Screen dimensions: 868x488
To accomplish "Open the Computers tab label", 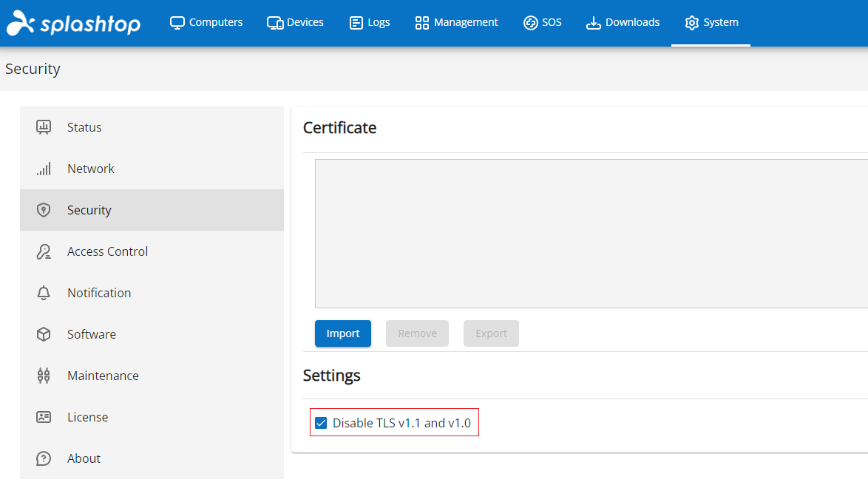I will click(x=216, y=23).
